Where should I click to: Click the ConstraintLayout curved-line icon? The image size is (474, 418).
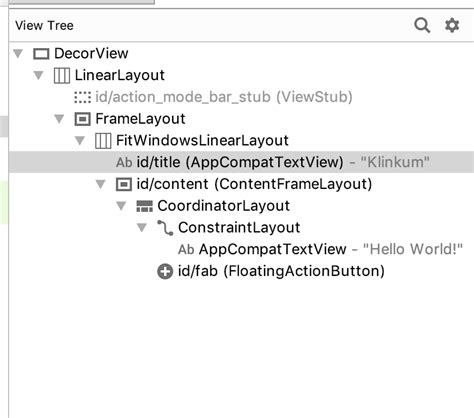click(x=165, y=228)
